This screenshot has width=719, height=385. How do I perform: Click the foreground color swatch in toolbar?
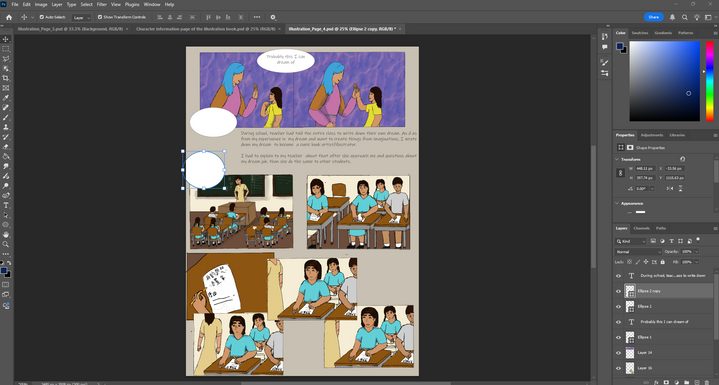coord(4,271)
